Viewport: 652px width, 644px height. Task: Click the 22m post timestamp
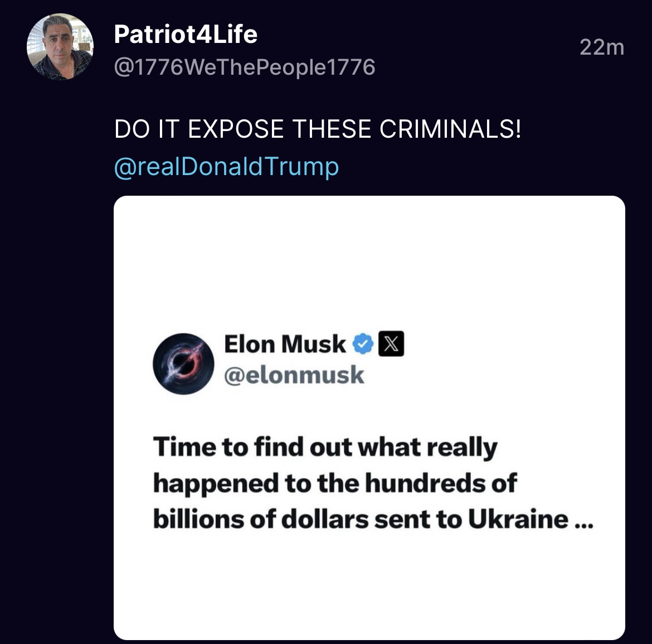[601, 47]
